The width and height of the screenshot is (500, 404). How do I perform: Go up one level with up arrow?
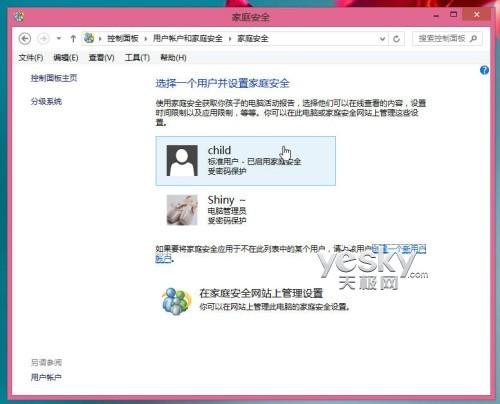(x=73, y=39)
